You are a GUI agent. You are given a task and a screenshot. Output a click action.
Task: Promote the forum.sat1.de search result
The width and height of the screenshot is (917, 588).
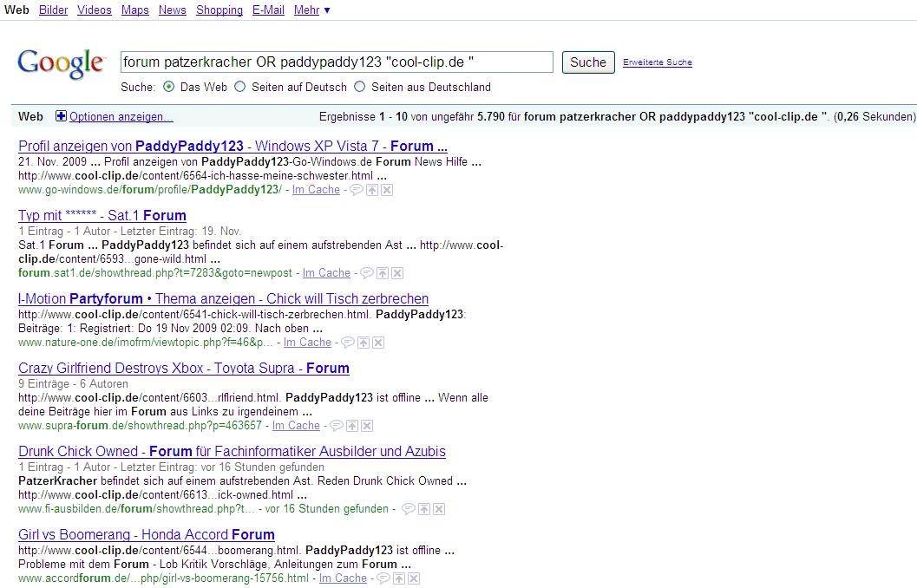tap(383, 273)
